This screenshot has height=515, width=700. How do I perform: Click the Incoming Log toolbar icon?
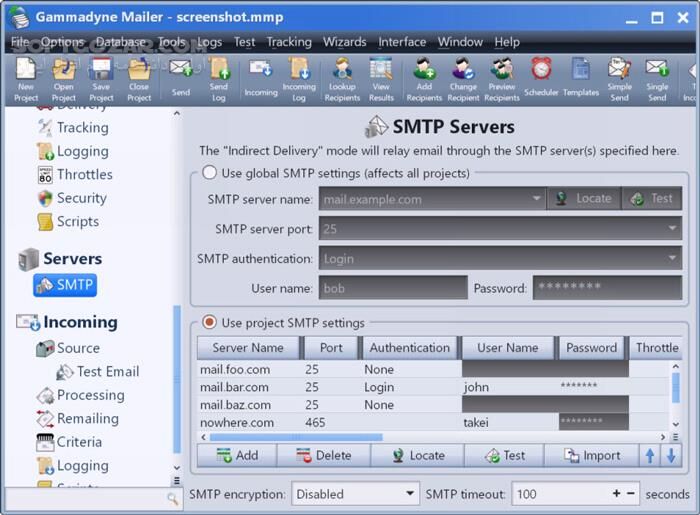(299, 72)
